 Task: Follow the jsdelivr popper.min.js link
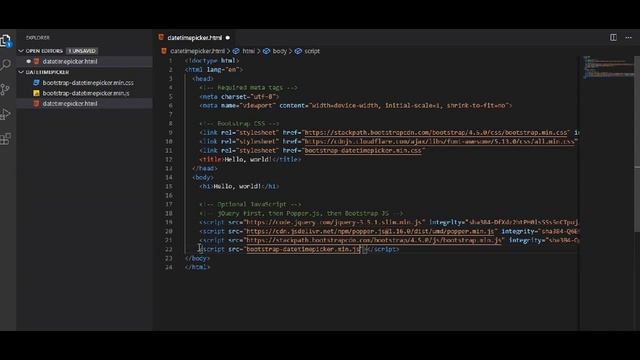coord(370,231)
